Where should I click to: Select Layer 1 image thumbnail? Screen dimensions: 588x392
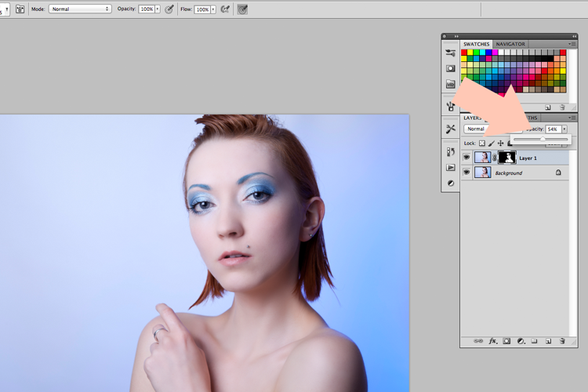(483, 158)
